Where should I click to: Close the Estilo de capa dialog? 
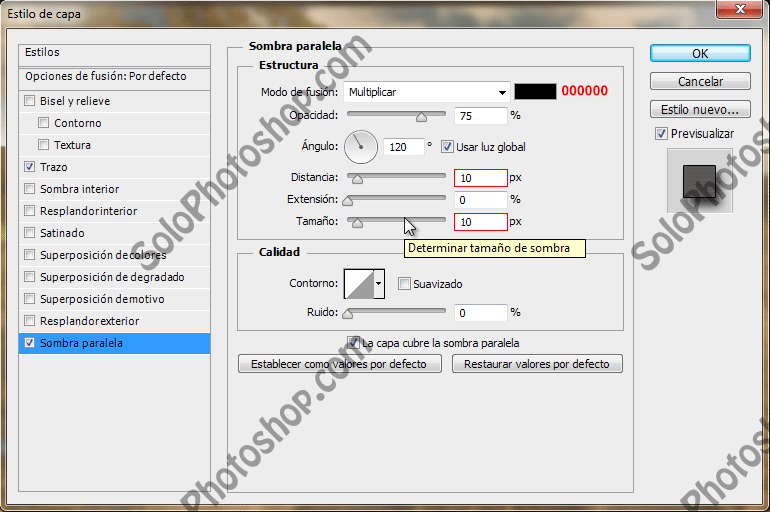pos(741,9)
